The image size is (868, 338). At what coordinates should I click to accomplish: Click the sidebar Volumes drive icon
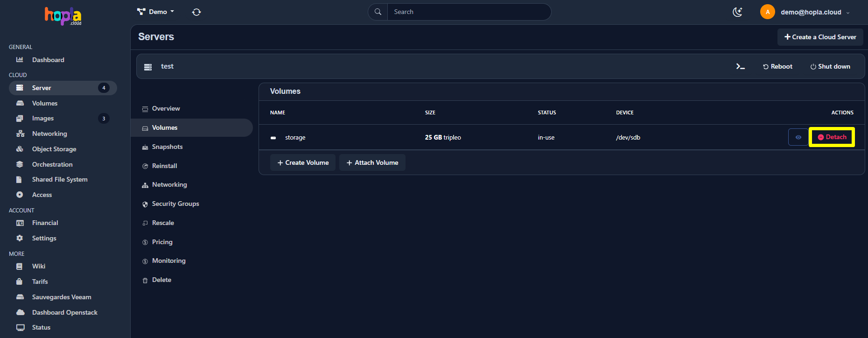(x=20, y=103)
